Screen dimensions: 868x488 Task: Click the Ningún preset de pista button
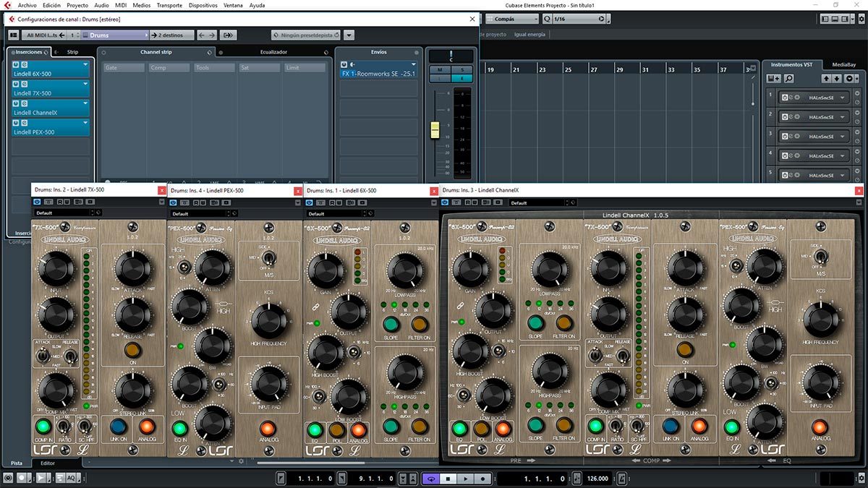point(307,35)
